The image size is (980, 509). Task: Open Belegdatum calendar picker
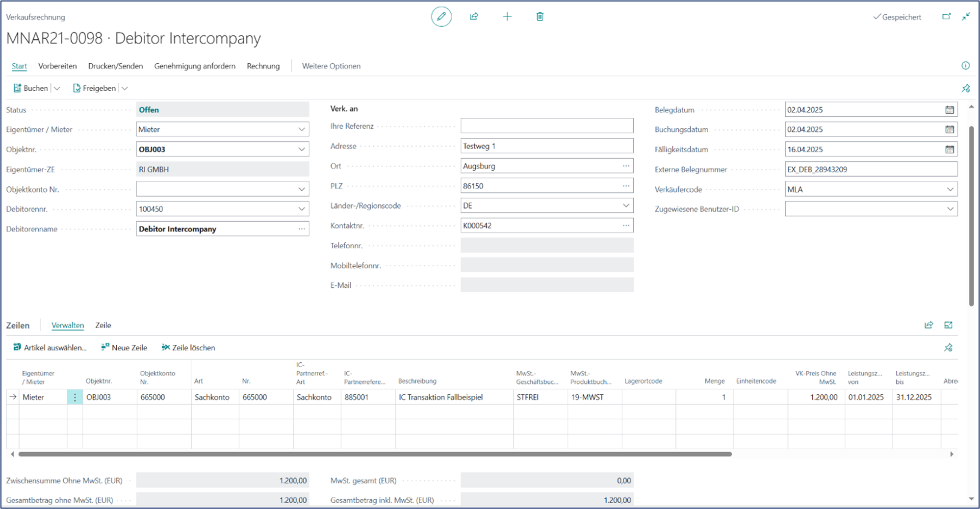point(950,110)
